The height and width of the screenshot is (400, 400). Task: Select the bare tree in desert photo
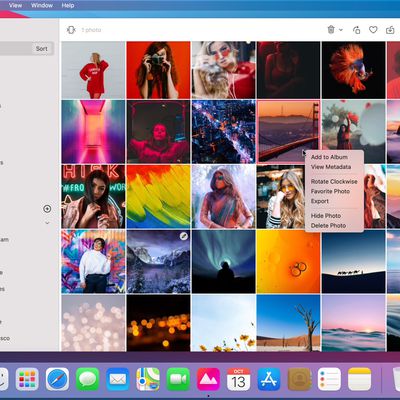289,323
